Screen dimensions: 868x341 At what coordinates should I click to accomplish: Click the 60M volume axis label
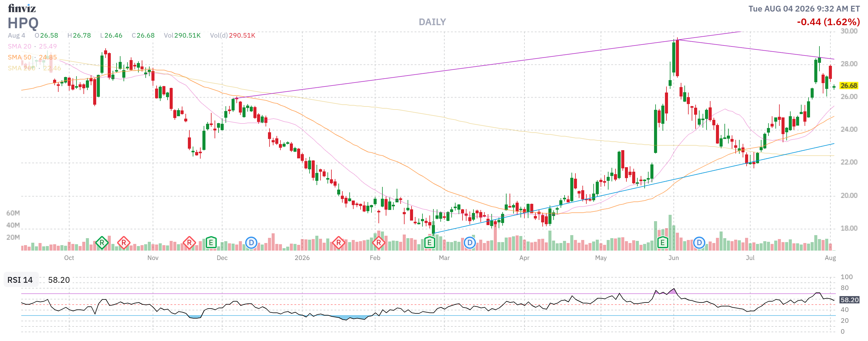coord(13,213)
